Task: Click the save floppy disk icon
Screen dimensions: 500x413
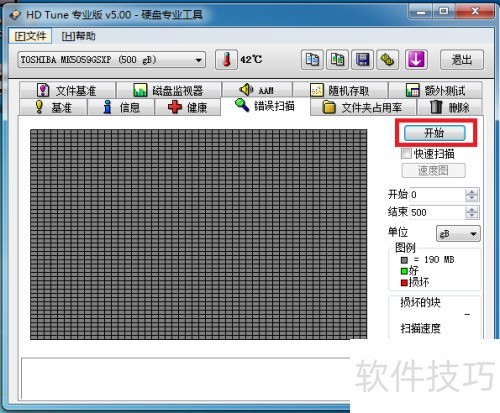Action: (363, 60)
